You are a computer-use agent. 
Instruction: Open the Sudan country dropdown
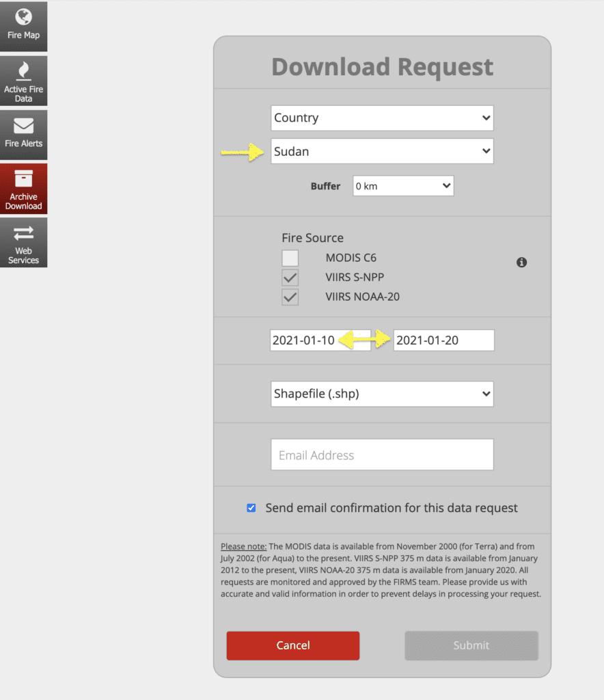pos(383,151)
